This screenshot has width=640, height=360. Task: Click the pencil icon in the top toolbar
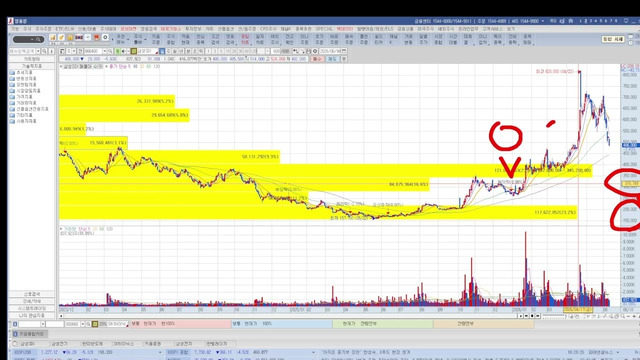click(61, 38)
